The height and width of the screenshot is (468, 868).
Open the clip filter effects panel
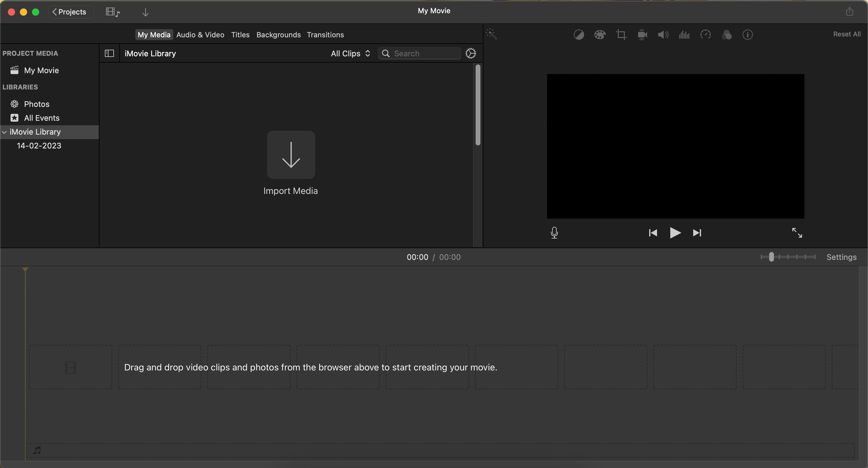(x=727, y=34)
